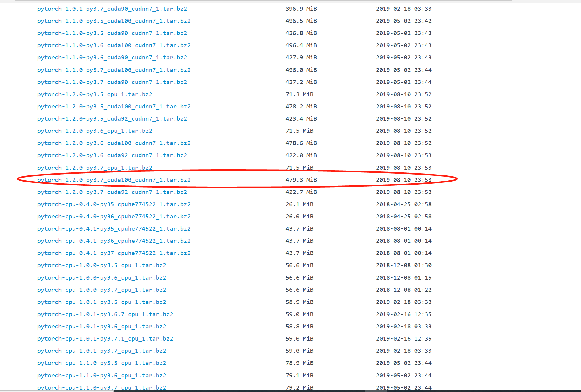Select the 78.9 MiB size value
Viewport: 581px width, 392px height.
tap(299, 363)
